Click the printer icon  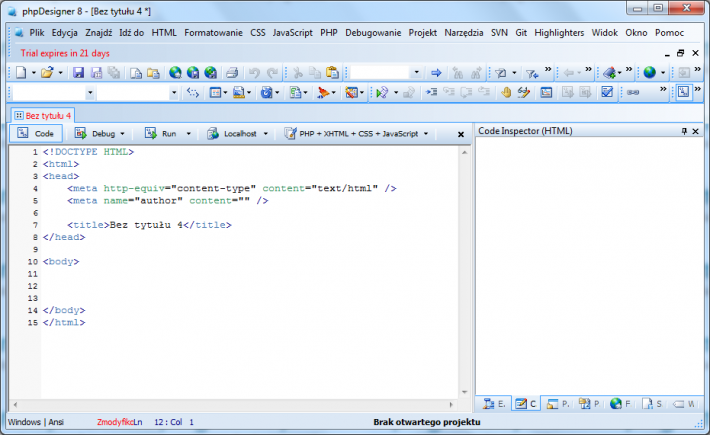coord(232,72)
